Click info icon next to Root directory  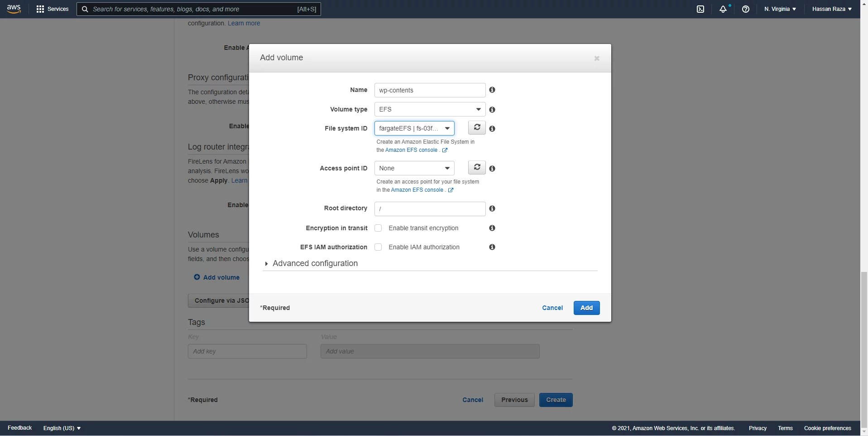point(492,208)
